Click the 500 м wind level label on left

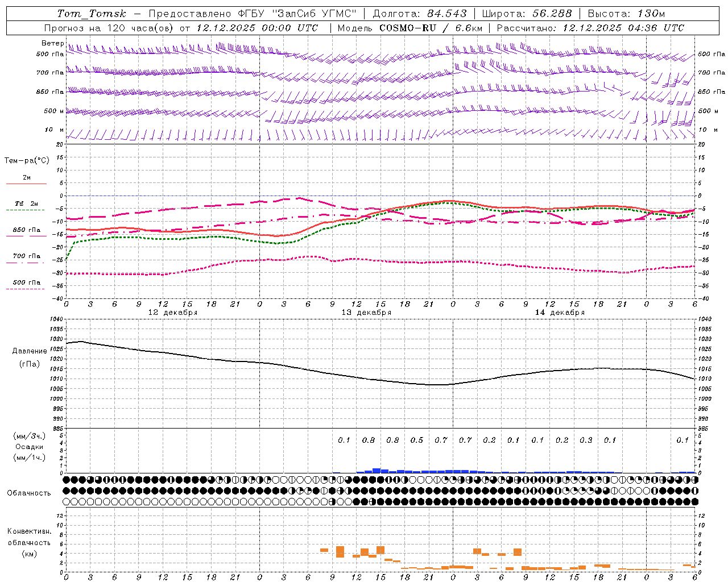pos(54,111)
